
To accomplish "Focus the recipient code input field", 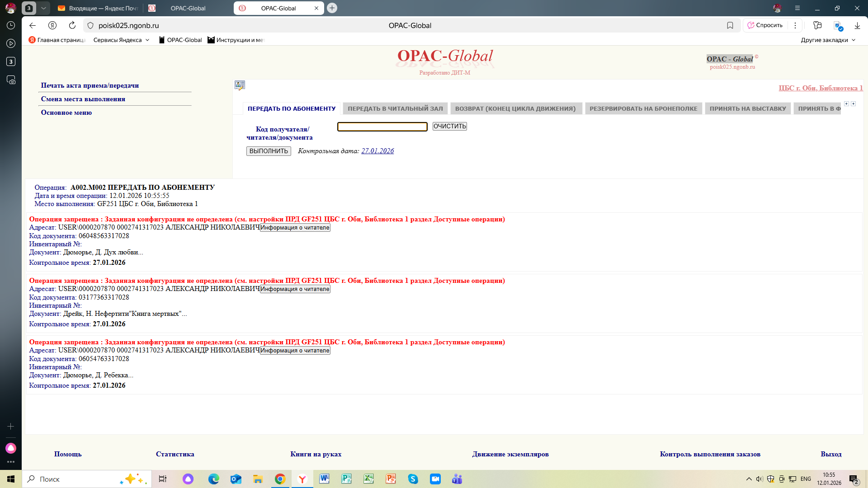I will 382,127.
